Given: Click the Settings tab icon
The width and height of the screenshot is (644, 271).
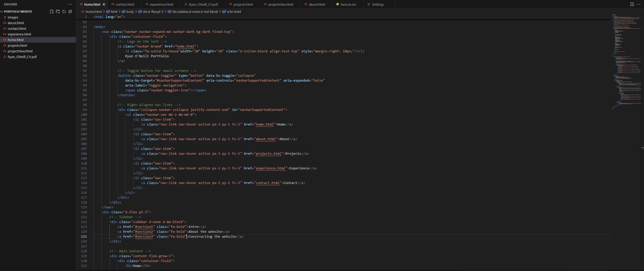Looking at the screenshot, I should point(369,4).
